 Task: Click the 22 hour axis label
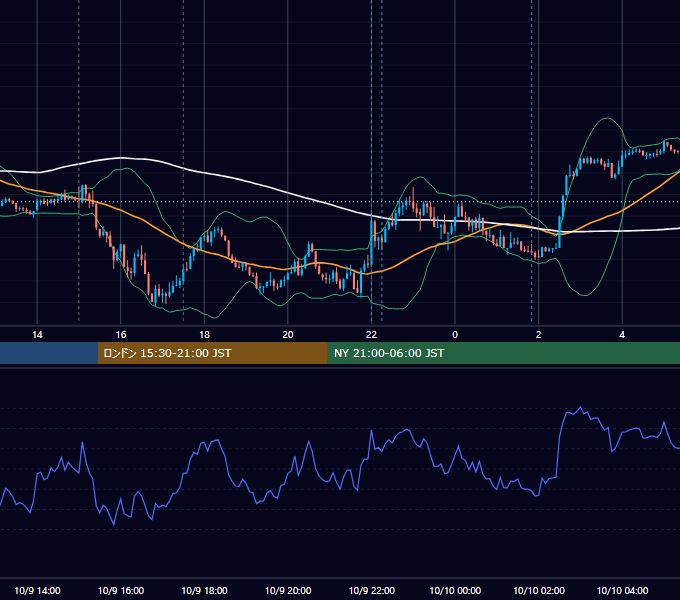[x=371, y=335]
